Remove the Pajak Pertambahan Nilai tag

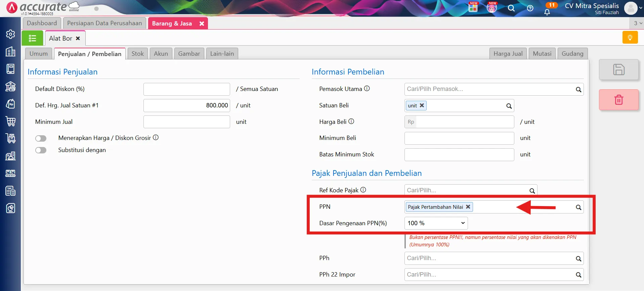(468, 207)
